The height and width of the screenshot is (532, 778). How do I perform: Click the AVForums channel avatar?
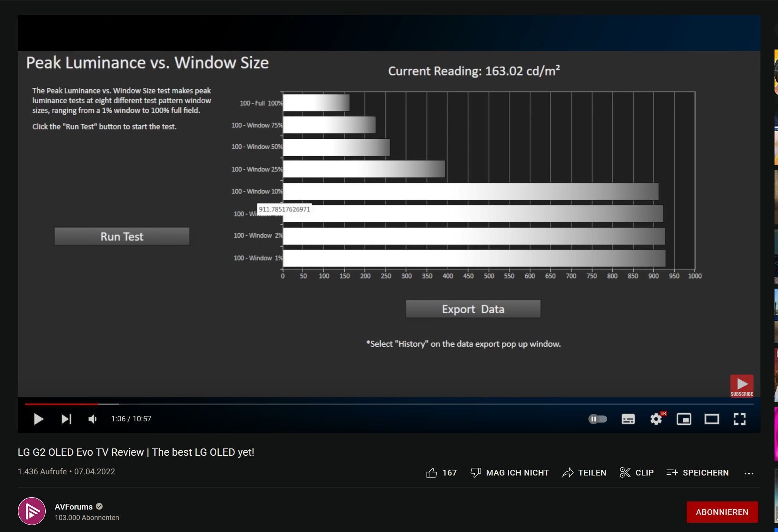click(x=32, y=511)
